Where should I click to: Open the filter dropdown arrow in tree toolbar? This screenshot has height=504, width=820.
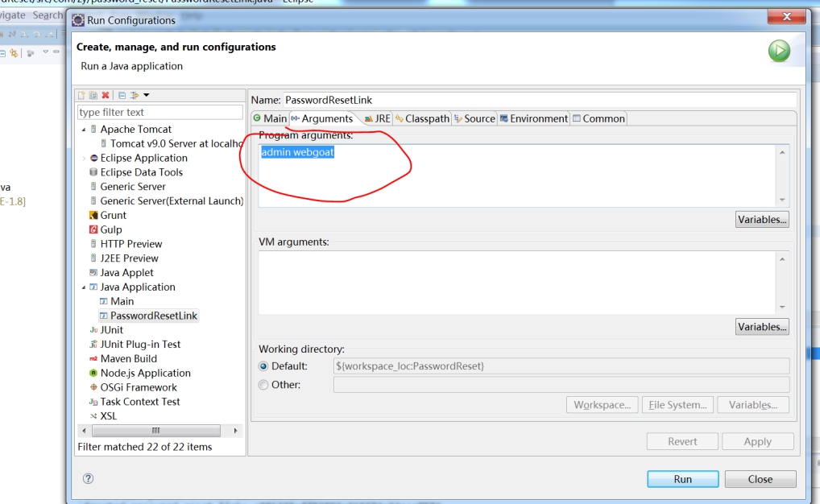(x=147, y=95)
